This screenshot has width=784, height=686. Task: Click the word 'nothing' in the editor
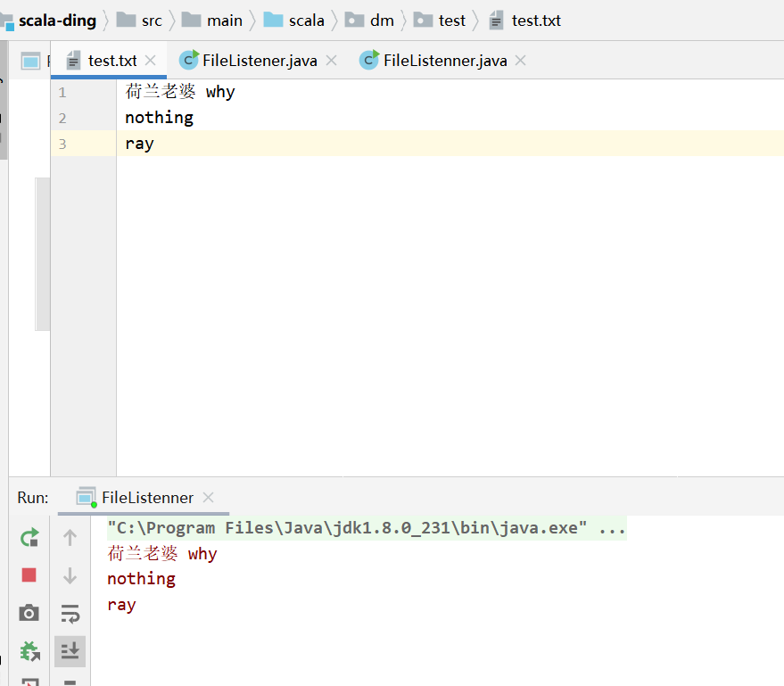point(159,118)
